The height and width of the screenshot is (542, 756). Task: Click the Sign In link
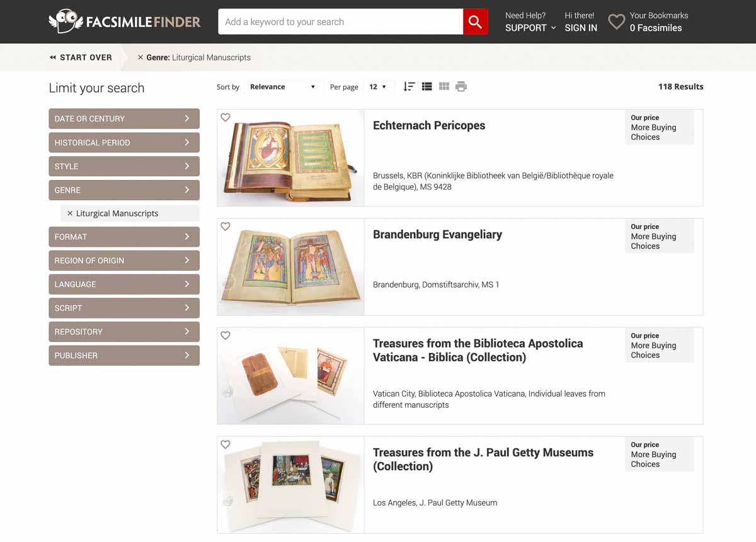coord(581,28)
